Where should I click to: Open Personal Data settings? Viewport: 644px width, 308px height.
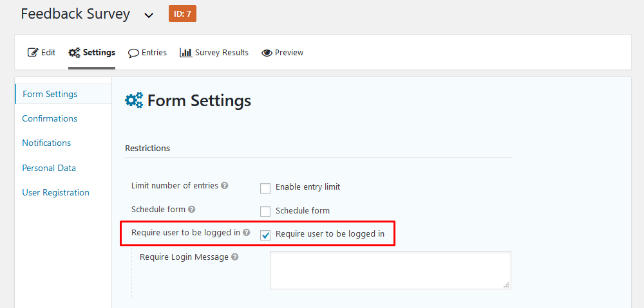(x=49, y=168)
